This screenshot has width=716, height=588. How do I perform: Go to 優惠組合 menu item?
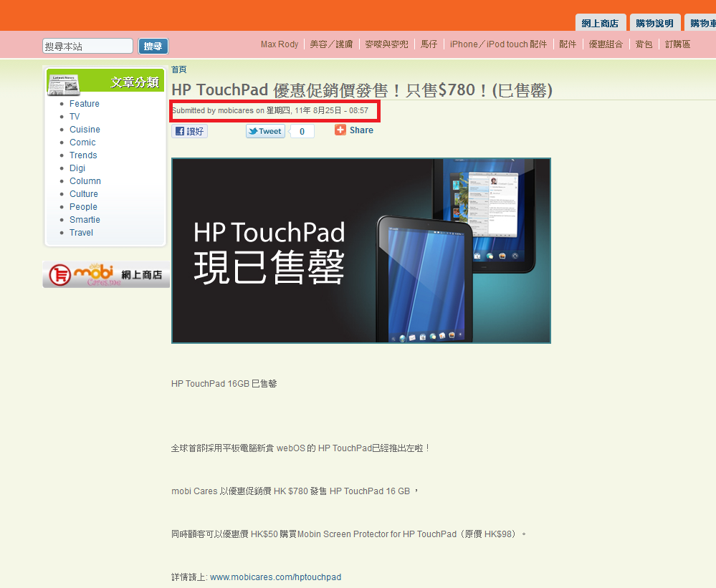coord(606,44)
